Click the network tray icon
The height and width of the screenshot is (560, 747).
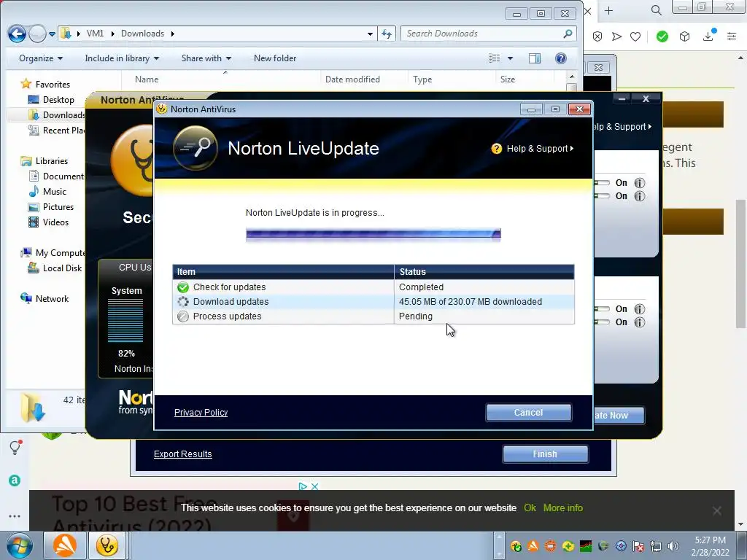(x=656, y=546)
